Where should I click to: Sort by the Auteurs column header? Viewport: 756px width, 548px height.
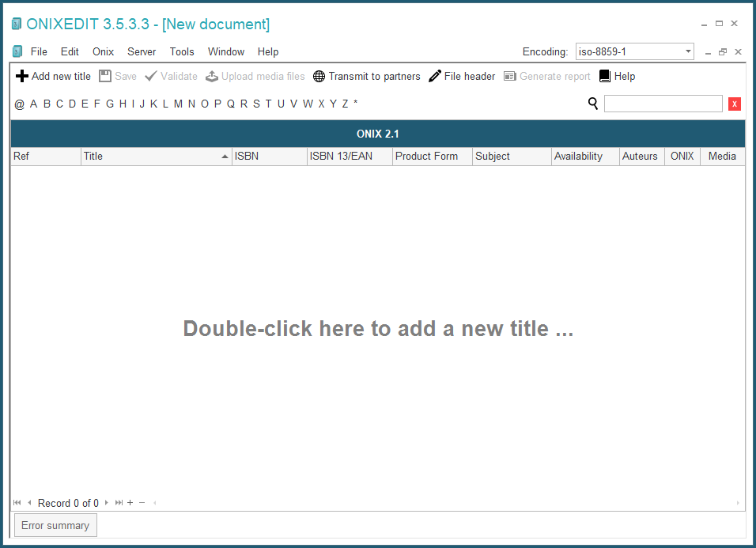tap(642, 156)
